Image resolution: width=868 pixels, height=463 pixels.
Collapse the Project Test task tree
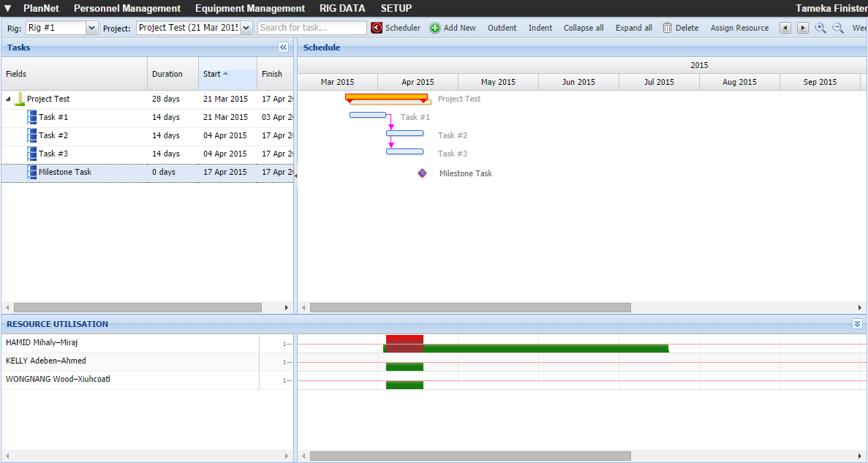[x=7, y=99]
